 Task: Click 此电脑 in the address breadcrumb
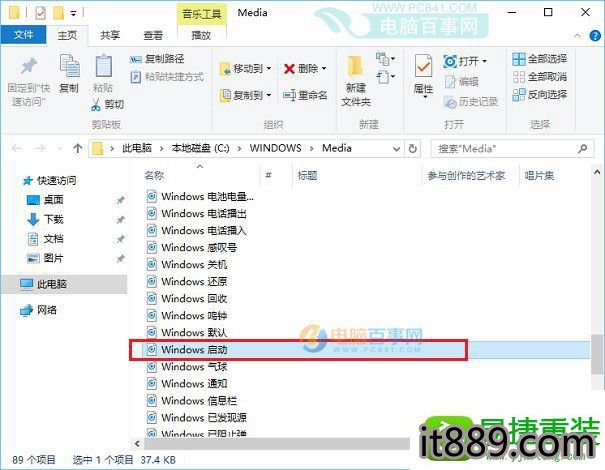click(137, 149)
